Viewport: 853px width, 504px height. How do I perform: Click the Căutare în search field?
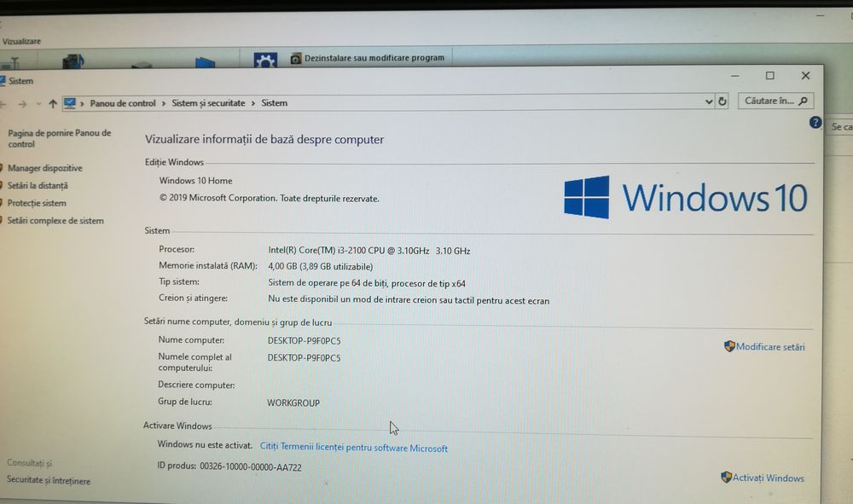click(775, 101)
